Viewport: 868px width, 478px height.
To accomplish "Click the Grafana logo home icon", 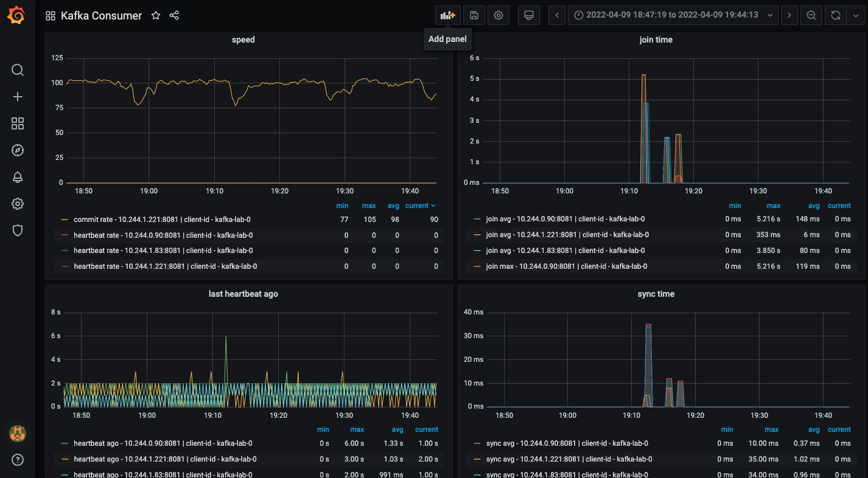I will [x=16, y=15].
